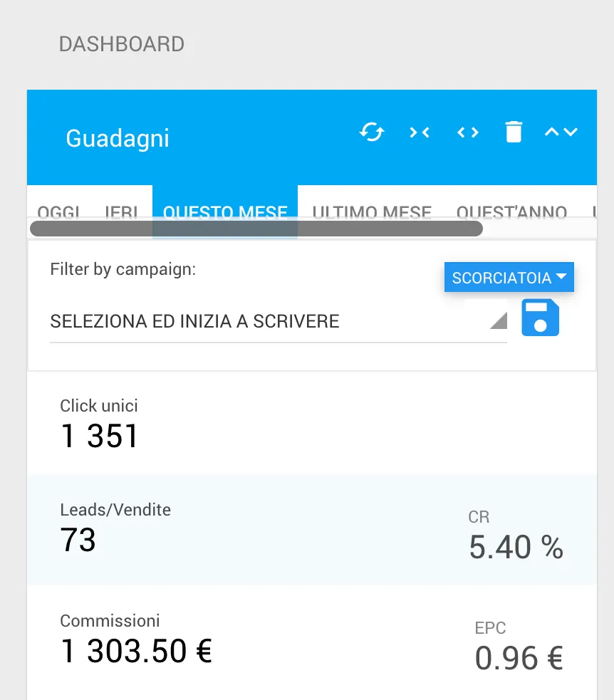Expand campaign list via gray triangle arrow
614x700 pixels.
point(499,320)
